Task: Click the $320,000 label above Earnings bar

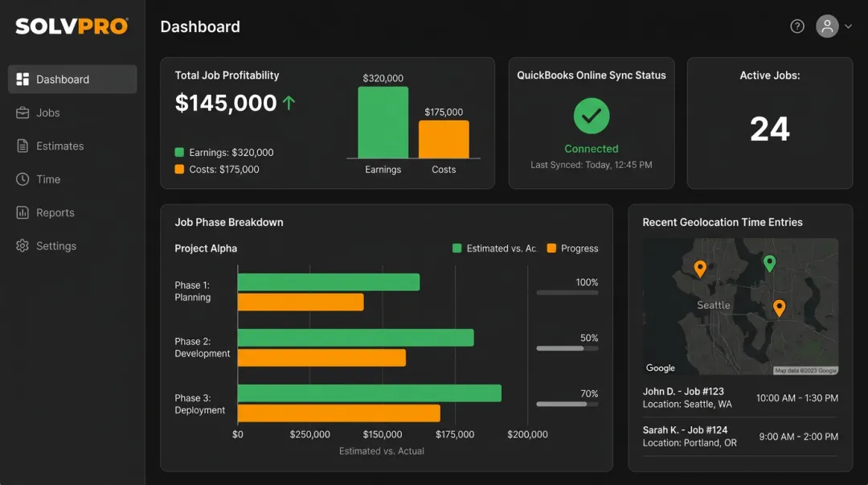Action: click(383, 78)
